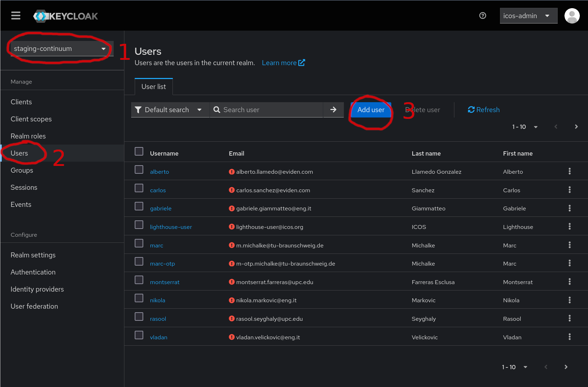
Task: Go to Realm roles
Action: (x=28, y=136)
